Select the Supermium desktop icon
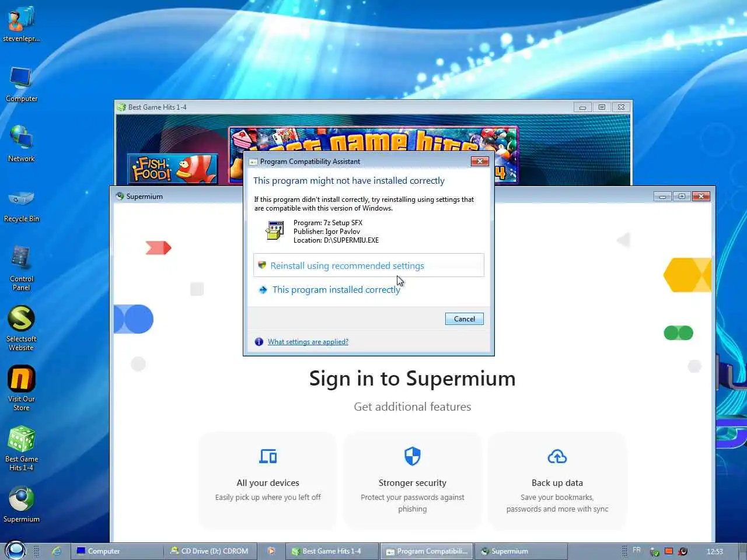747x560 pixels. (21, 505)
